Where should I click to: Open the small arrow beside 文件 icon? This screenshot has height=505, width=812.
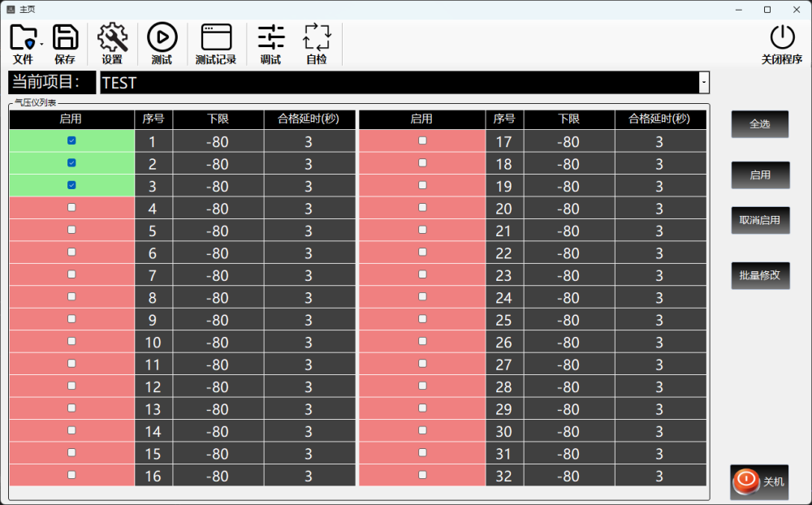(x=41, y=45)
